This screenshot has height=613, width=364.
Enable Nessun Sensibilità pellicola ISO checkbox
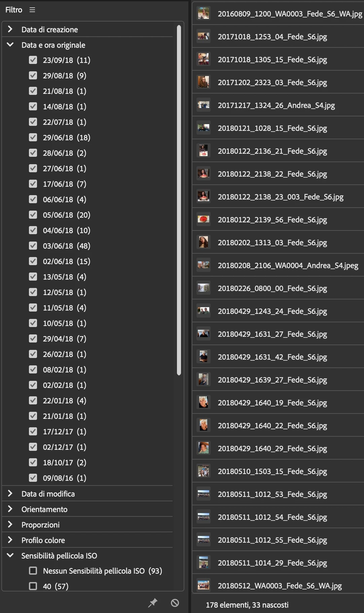click(x=33, y=571)
